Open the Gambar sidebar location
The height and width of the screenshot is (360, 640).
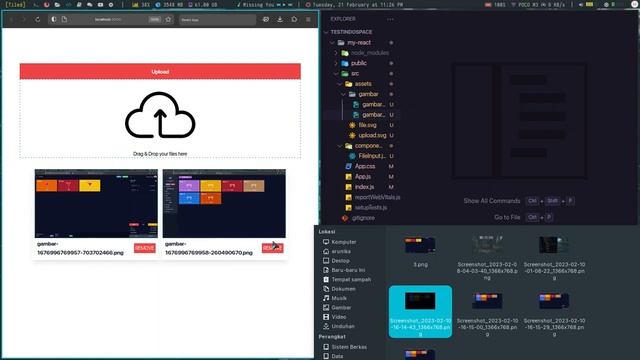coord(341,308)
